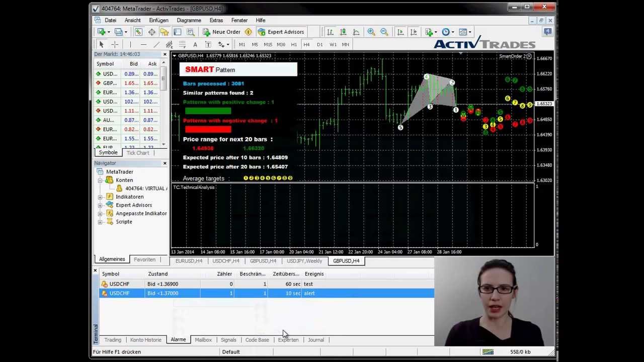
Task: Select the horizontal line drawing tool
Action: (143, 44)
